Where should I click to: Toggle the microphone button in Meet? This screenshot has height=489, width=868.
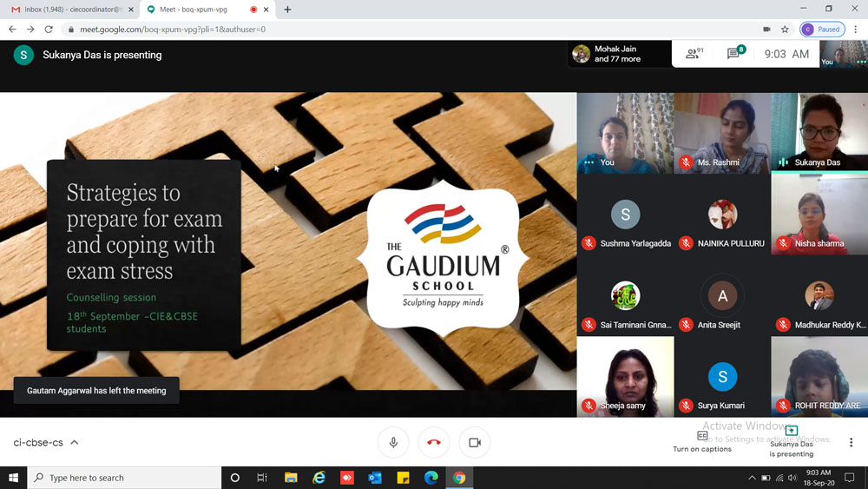point(393,442)
